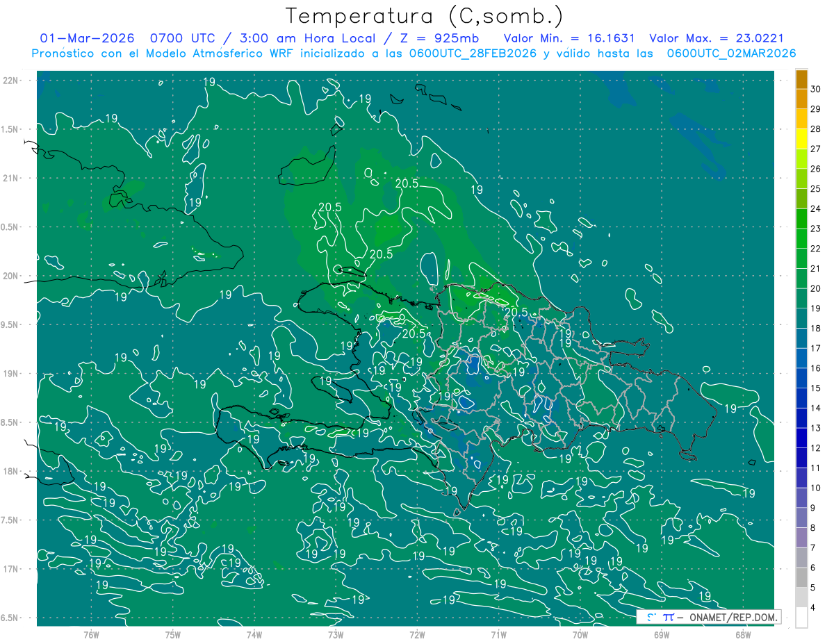Click the '74W' longitude axis label
834x644 pixels.
(254, 634)
